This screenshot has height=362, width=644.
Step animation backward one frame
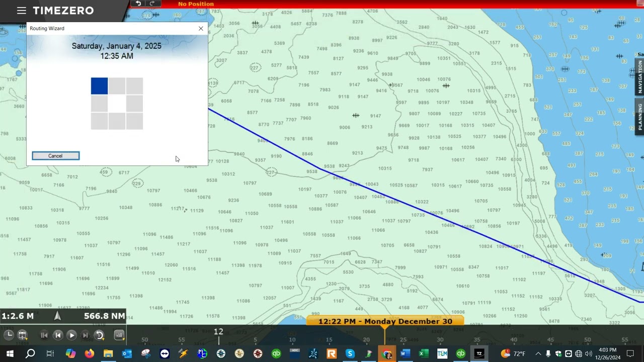point(58,335)
